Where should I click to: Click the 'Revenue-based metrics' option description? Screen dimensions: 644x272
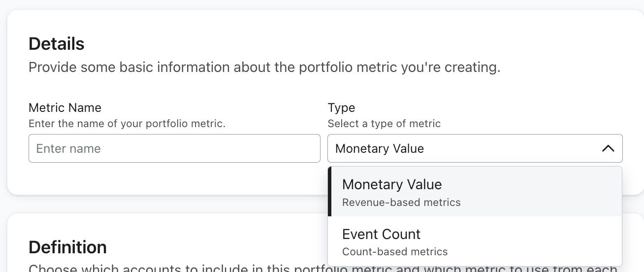[401, 203]
